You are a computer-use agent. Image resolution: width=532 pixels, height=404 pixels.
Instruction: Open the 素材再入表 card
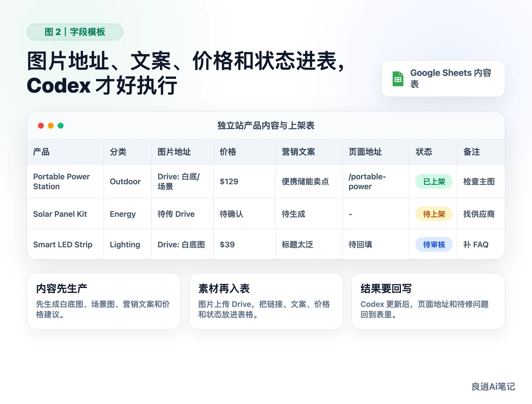[x=266, y=301]
